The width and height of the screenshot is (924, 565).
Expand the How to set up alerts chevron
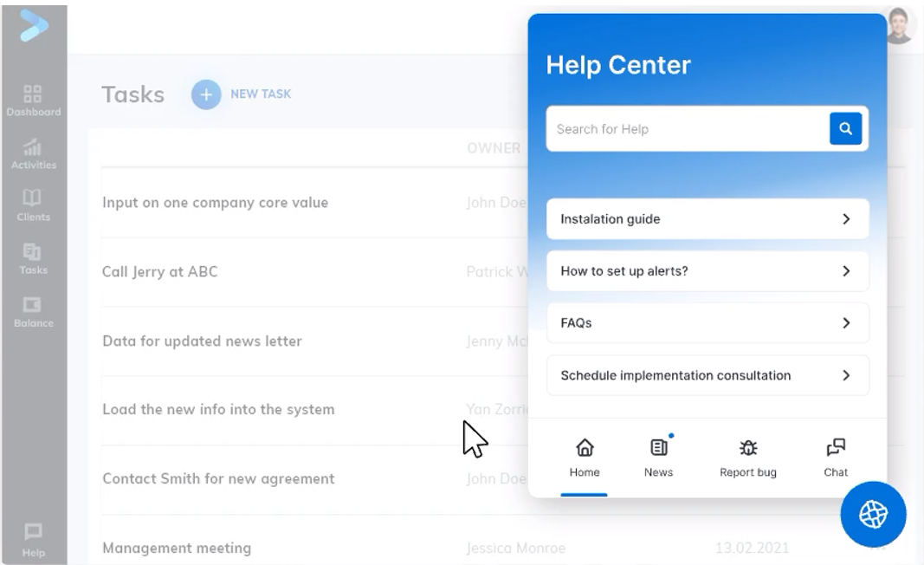pos(846,271)
